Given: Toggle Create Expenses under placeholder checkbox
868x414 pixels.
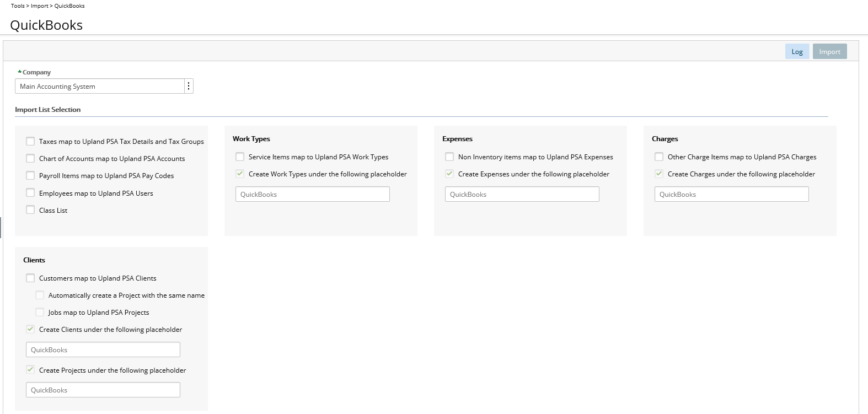Looking at the screenshot, I should (449, 174).
